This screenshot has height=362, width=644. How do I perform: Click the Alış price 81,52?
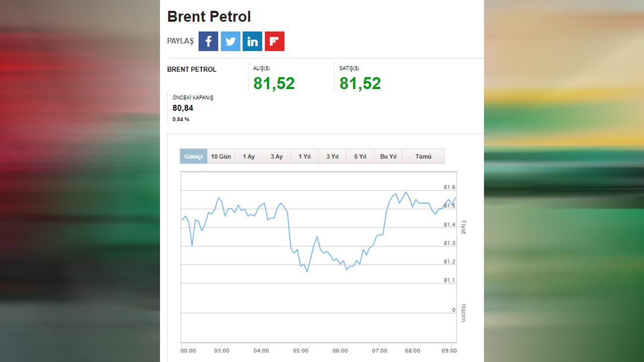[x=274, y=83]
